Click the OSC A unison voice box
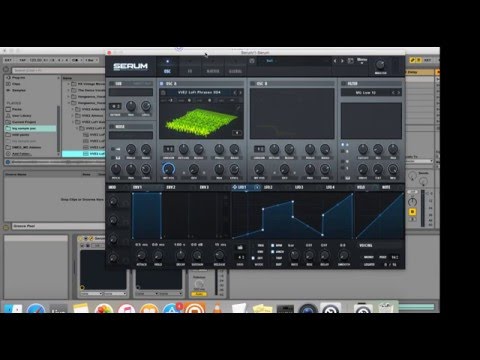The width and height of the screenshot is (480, 360). pos(168,149)
